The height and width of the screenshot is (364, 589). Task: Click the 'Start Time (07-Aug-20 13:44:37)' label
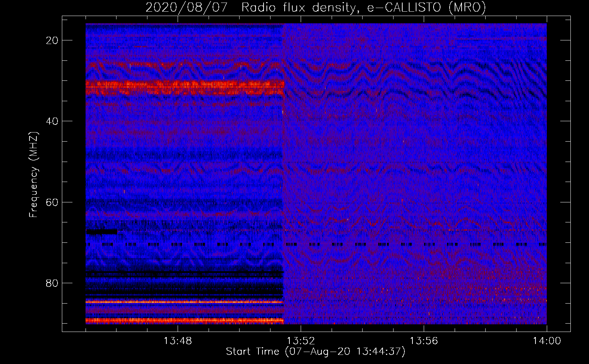(316, 352)
